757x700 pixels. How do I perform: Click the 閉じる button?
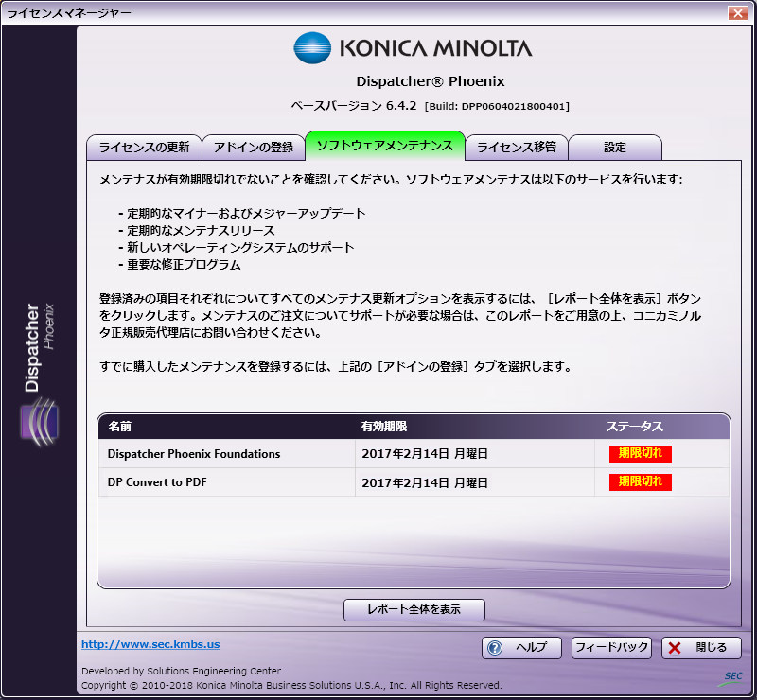701,647
